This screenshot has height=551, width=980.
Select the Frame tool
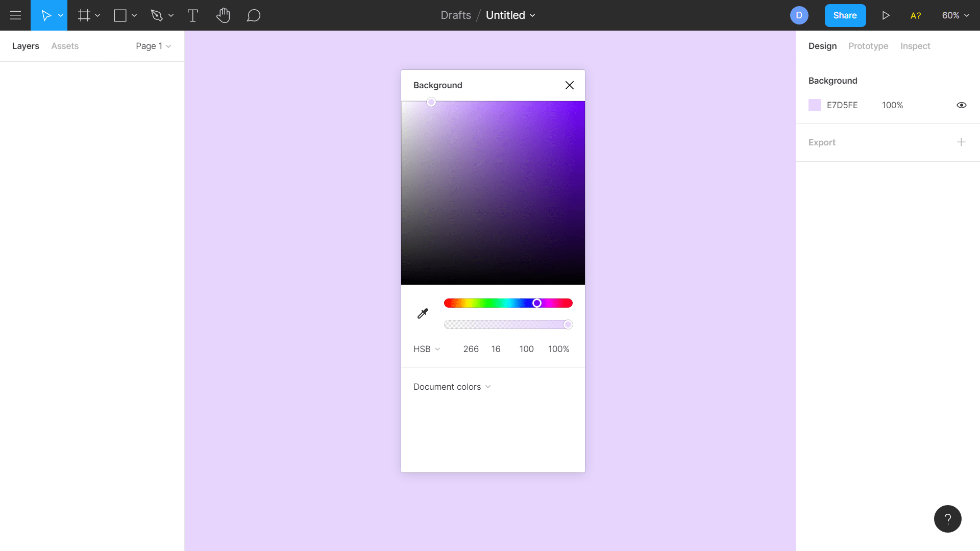coord(84,15)
